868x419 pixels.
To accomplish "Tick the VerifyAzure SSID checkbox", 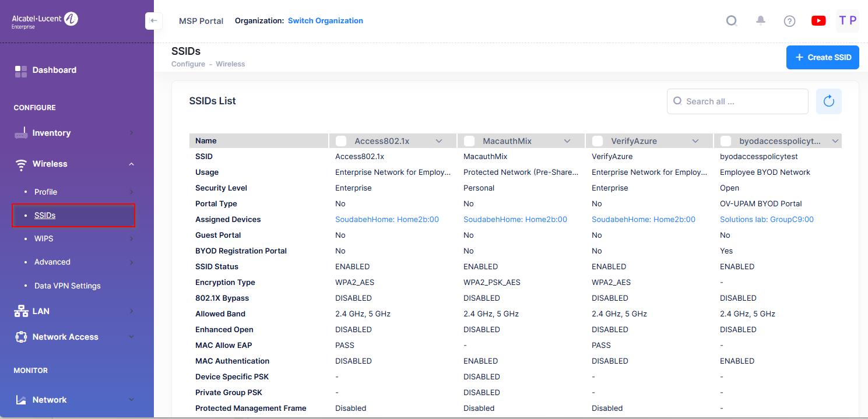I will tap(598, 141).
